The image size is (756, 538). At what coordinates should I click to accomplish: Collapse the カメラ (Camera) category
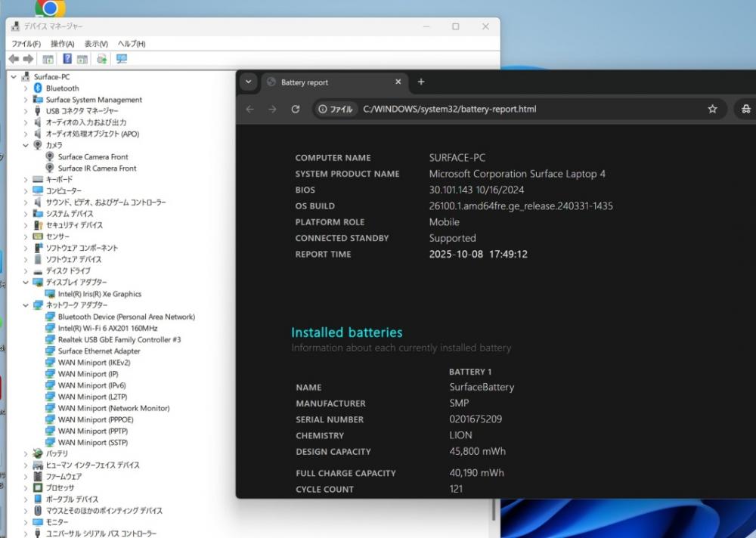point(26,145)
